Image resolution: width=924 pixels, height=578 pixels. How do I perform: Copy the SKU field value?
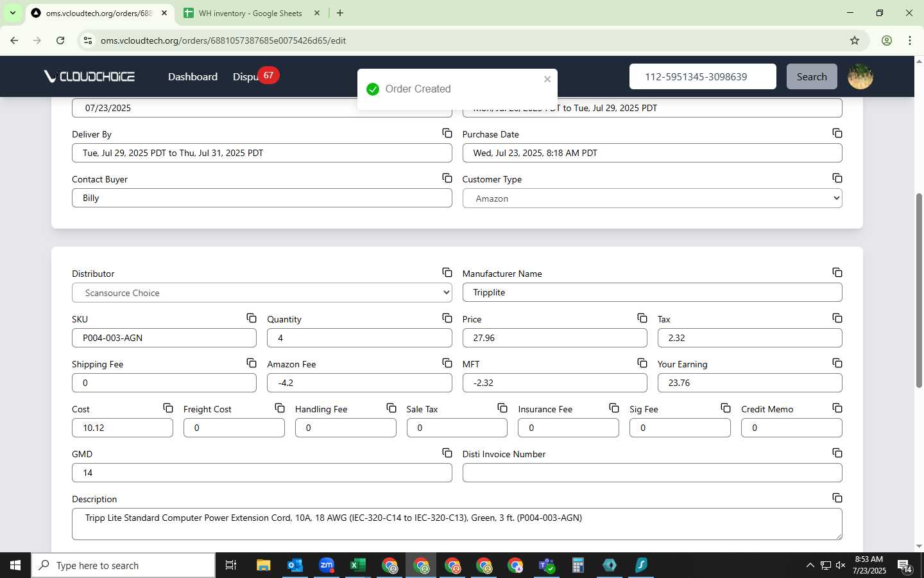pyautogui.click(x=252, y=318)
